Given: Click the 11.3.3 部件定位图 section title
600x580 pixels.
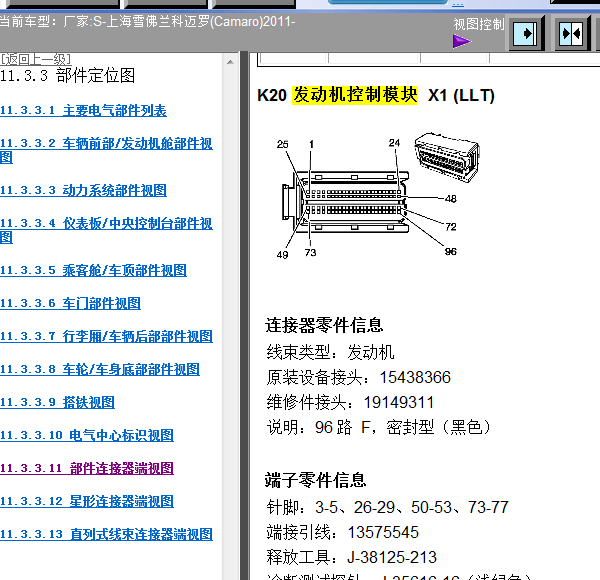Looking at the screenshot, I should pyautogui.click(x=67, y=75).
